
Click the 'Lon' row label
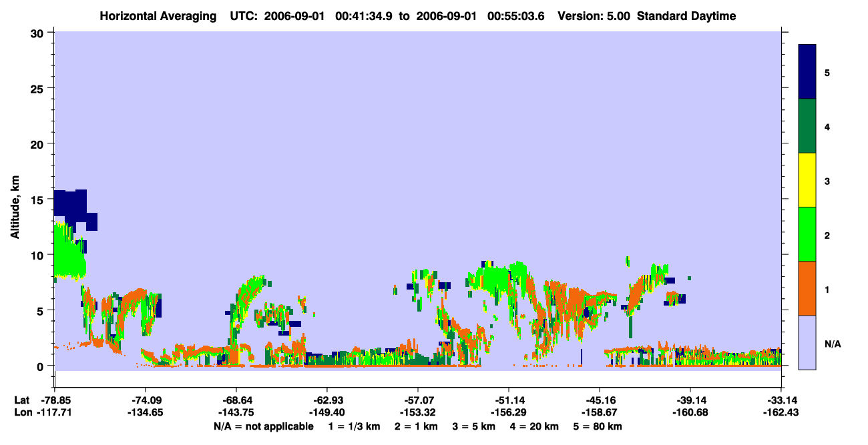(x=22, y=412)
